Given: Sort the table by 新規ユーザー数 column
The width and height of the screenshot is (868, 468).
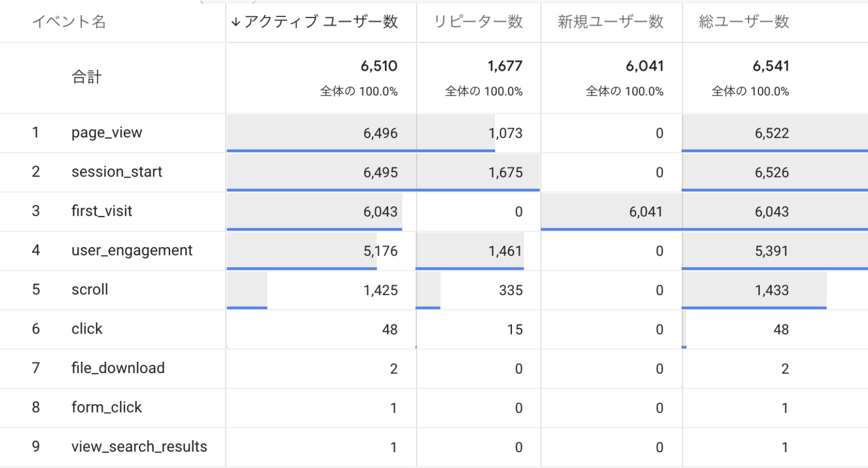Looking at the screenshot, I should pyautogui.click(x=611, y=22).
